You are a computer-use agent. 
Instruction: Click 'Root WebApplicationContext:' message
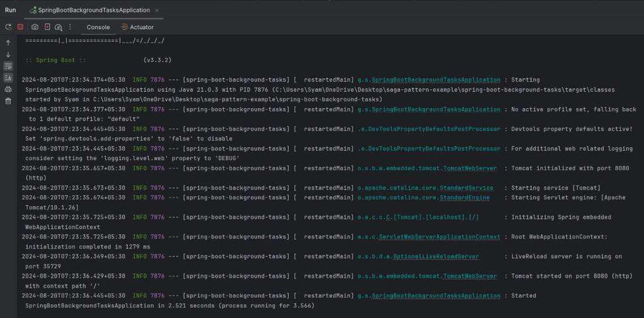coord(559,237)
